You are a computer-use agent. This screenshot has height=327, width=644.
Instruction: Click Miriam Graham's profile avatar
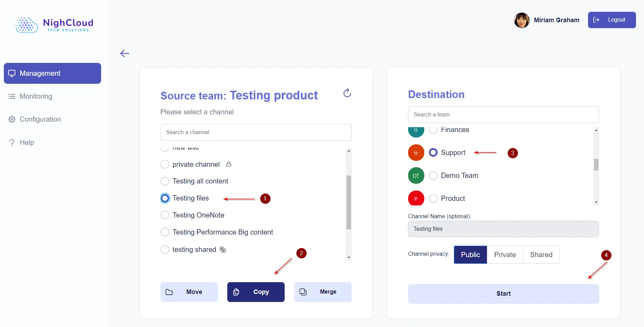tap(521, 20)
